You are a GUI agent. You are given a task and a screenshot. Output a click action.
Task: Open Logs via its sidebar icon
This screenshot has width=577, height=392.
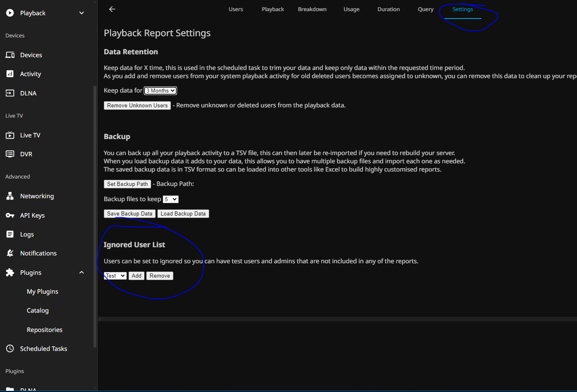click(x=10, y=234)
